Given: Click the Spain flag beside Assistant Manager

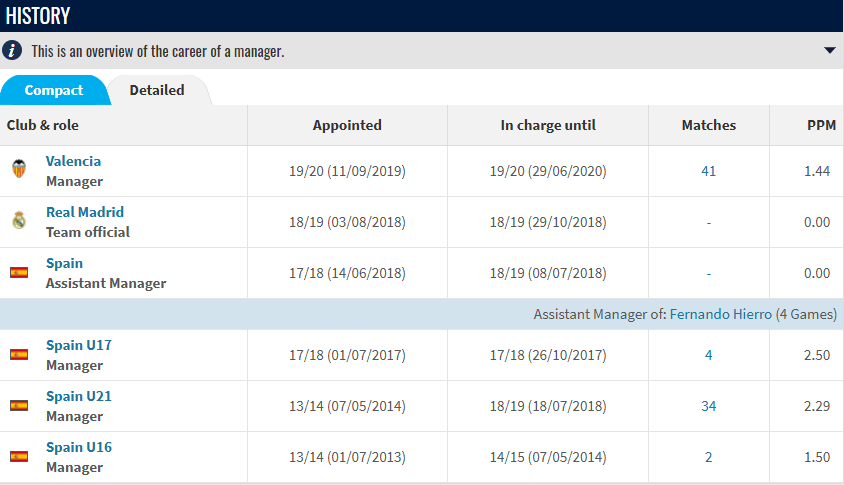Looking at the screenshot, I should 19,272.
